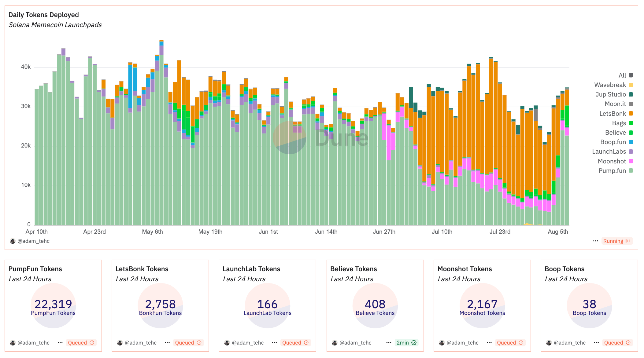Open three-dot menu of Daily Tokens chart
This screenshot has height=358, width=644.
coord(595,241)
